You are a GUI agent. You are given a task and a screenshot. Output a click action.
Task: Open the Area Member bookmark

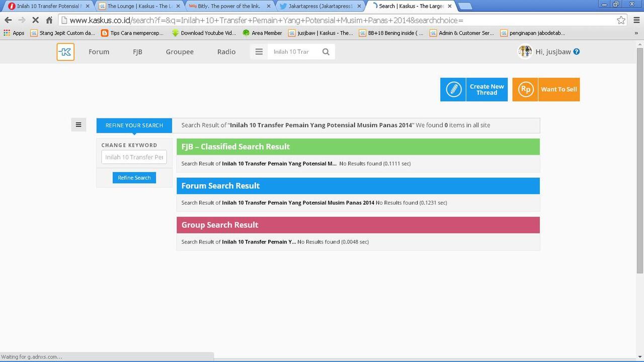click(263, 33)
